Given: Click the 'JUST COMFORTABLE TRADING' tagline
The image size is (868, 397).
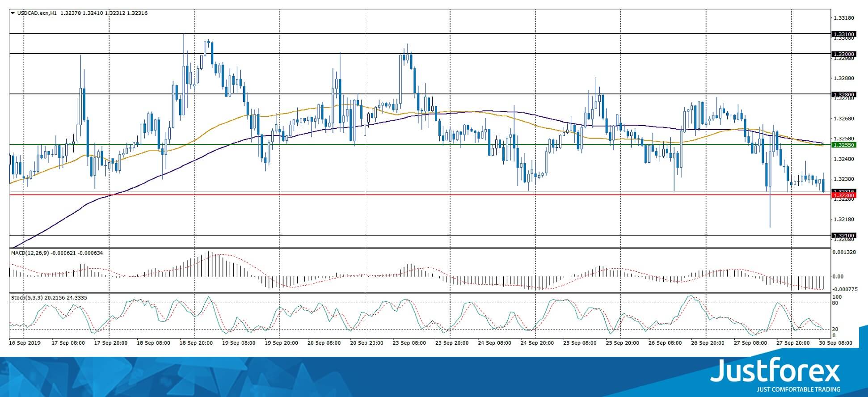Looking at the screenshot, I should [x=799, y=389].
